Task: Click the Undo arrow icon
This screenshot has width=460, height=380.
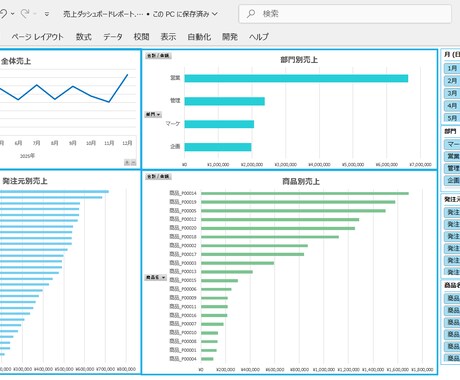Action: click(3, 14)
